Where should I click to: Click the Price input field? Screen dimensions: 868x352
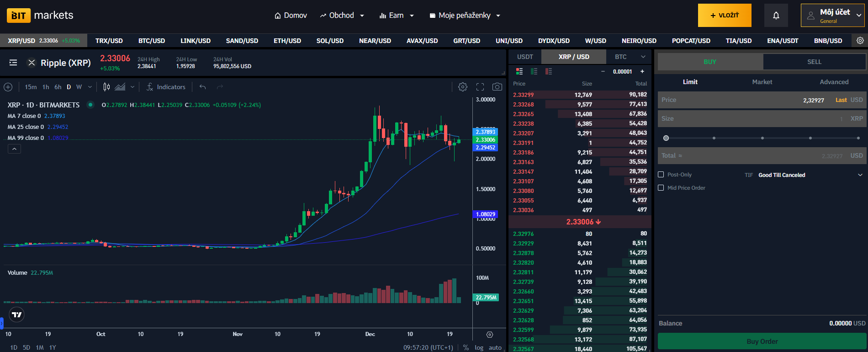pyautogui.click(x=762, y=100)
